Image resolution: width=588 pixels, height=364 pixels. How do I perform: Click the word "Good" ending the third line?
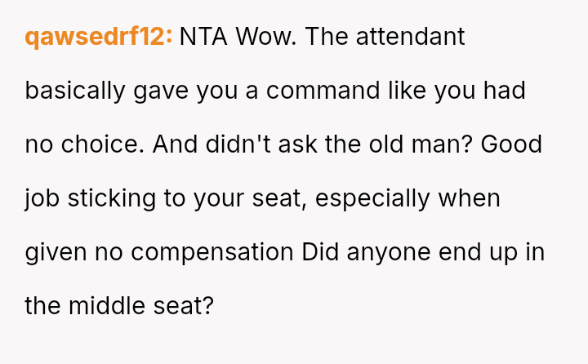[x=512, y=144]
